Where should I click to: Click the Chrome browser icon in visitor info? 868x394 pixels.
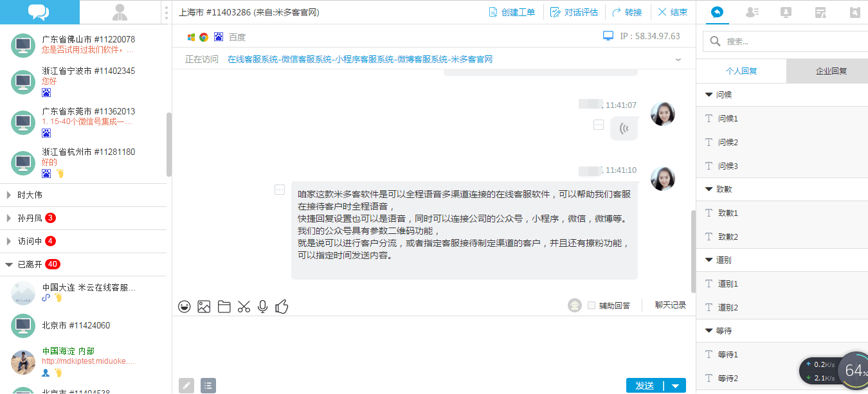(204, 37)
